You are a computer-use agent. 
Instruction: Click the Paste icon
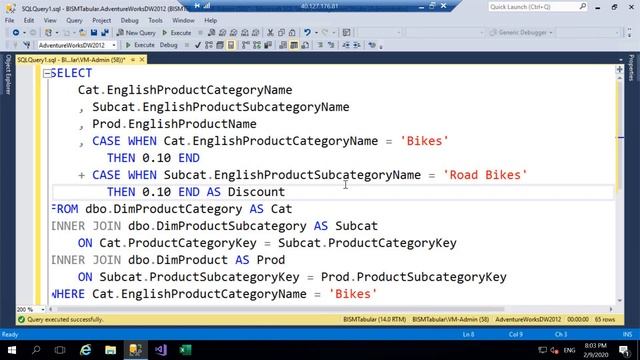pos(292,33)
